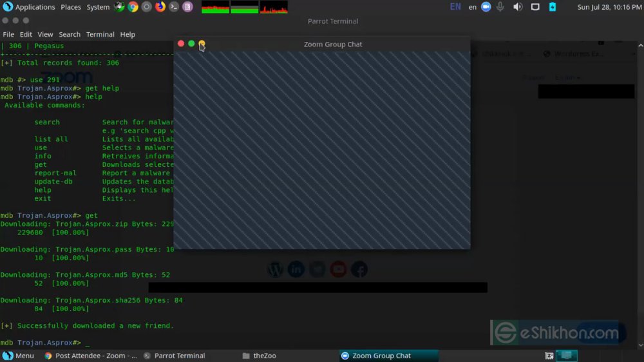Click 'use 291' command text
This screenshot has width=644, height=362.
[45, 80]
